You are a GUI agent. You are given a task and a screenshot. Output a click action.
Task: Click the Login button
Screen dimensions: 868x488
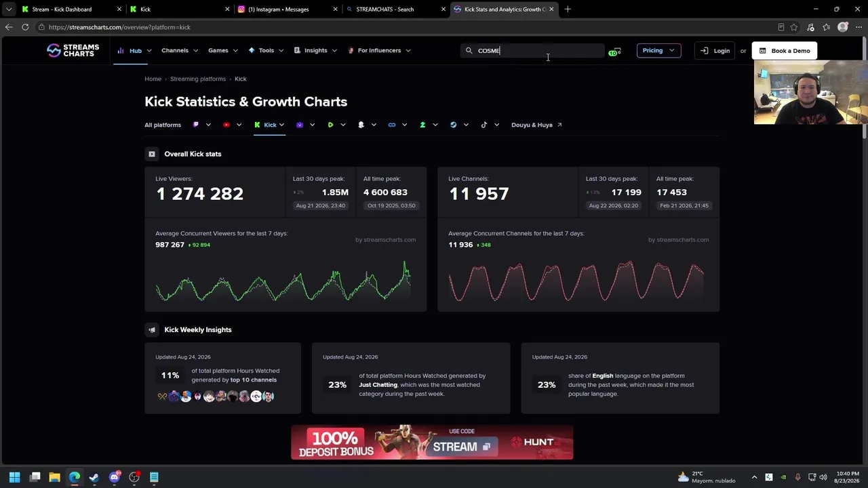pyautogui.click(x=715, y=51)
